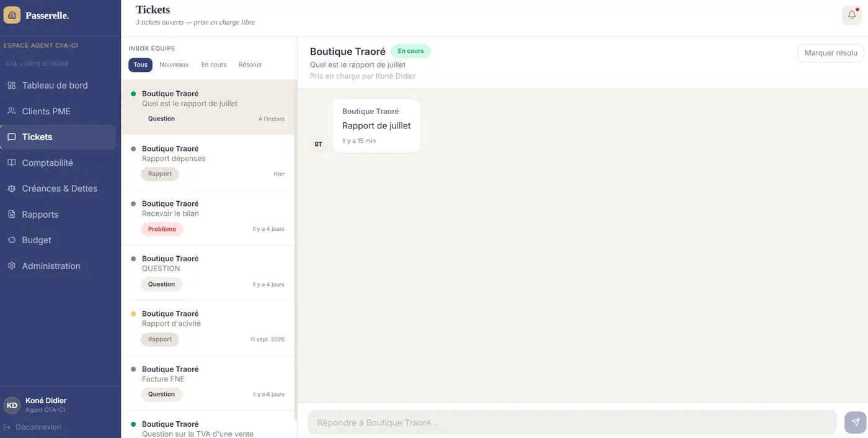Select the Tous filter tab
The height and width of the screenshot is (438, 868).
(x=140, y=65)
